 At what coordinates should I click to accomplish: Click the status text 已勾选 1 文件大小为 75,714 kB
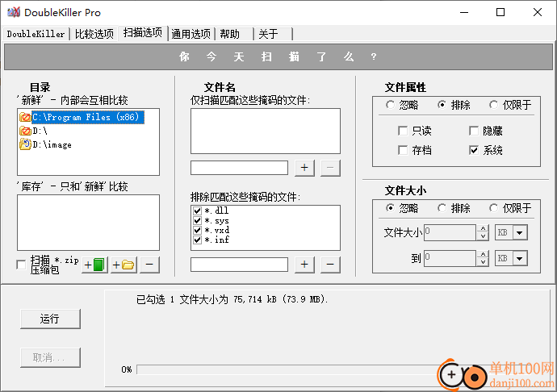coord(232,299)
